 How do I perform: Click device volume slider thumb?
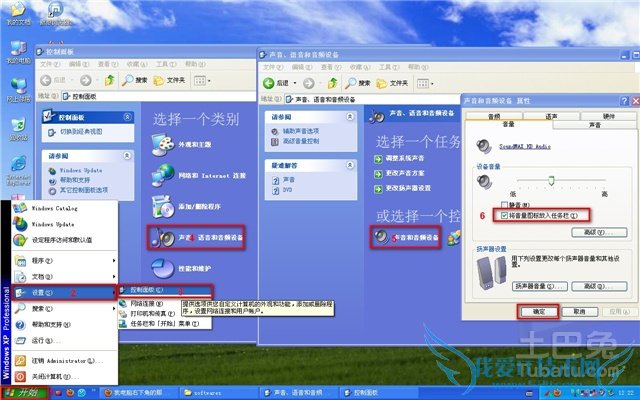click(x=551, y=180)
